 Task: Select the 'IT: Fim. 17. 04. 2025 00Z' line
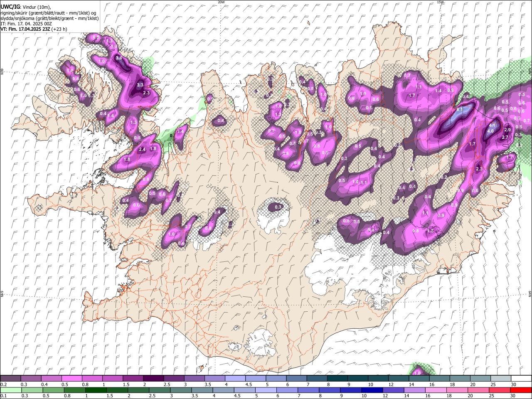coord(26,24)
